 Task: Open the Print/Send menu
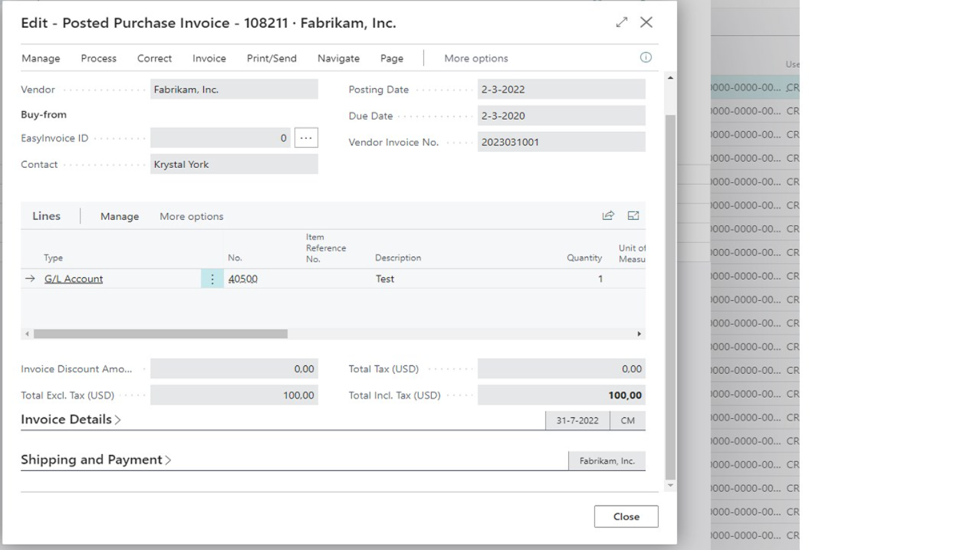[x=272, y=58]
